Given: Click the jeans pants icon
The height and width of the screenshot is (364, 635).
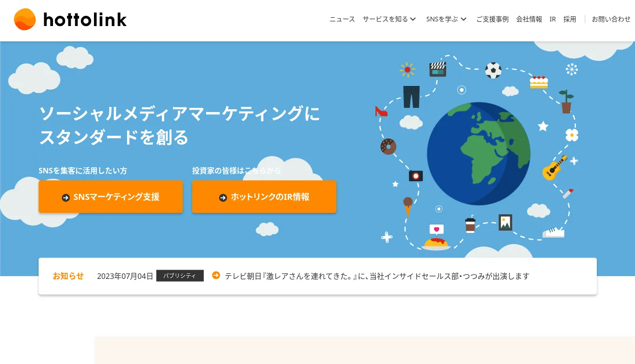Looking at the screenshot, I should click(411, 97).
